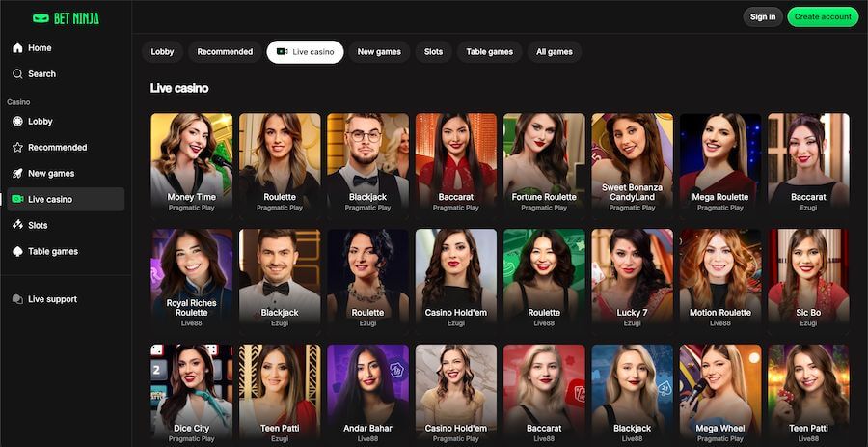This screenshot has width=868, height=447.
Task: Select the New games tab
Action: (379, 52)
